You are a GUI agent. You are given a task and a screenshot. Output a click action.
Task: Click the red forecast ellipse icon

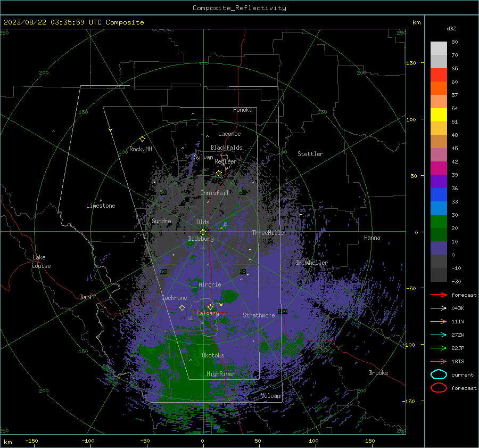(439, 388)
